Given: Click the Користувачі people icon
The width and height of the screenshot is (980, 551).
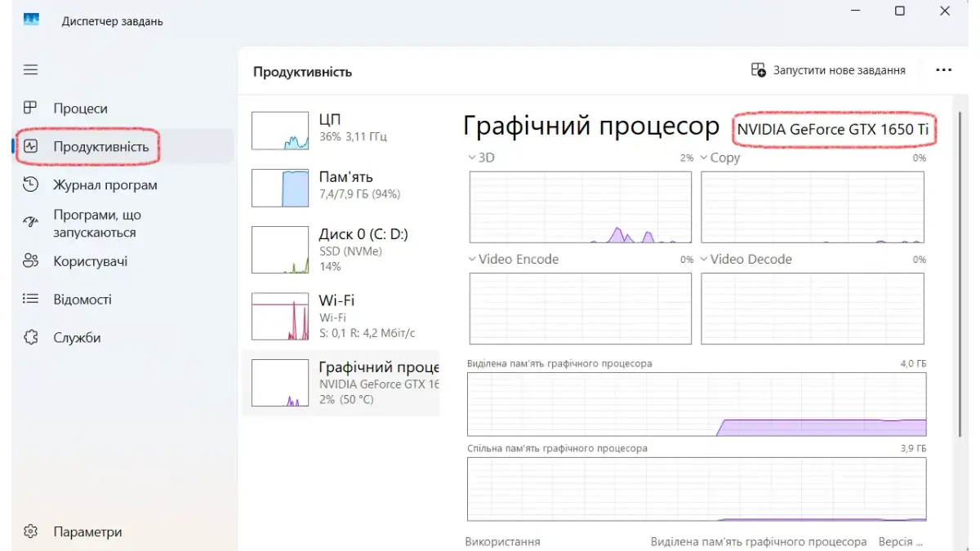Looking at the screenshot, I should (x=30, y=261).
